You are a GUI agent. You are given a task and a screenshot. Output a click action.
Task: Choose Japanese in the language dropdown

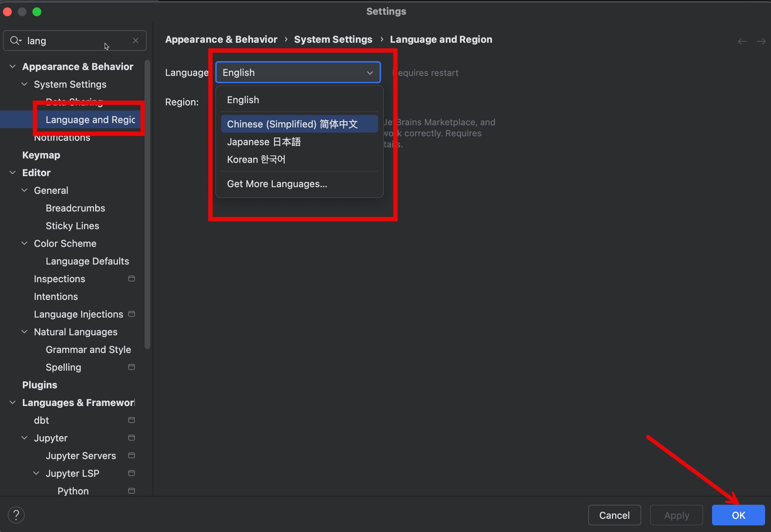tap(264, 142)
